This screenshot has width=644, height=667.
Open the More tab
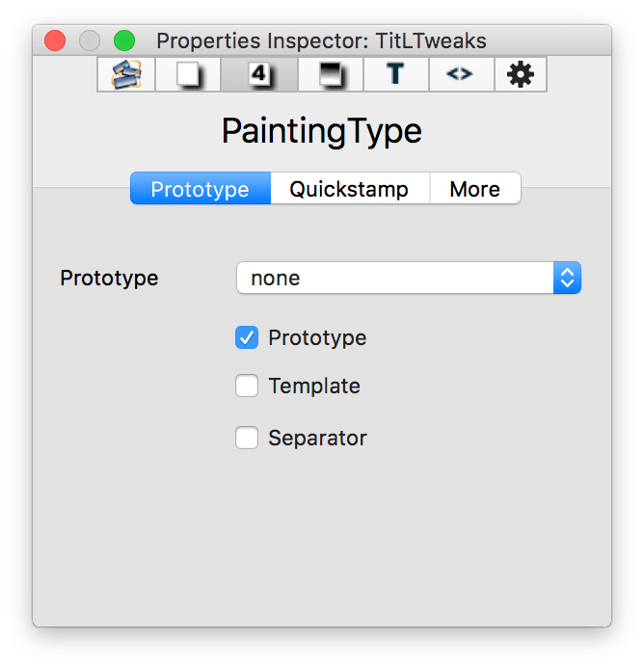tap(474, 189)
